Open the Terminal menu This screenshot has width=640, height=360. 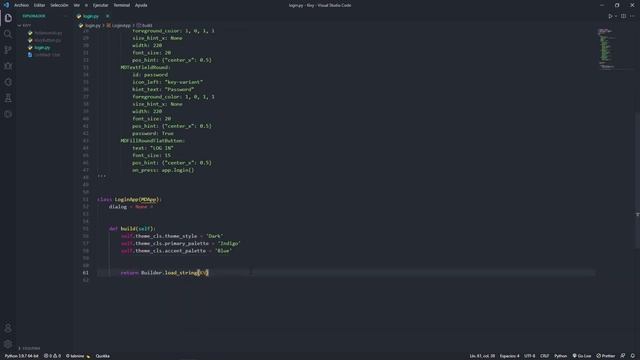(122, 5)
